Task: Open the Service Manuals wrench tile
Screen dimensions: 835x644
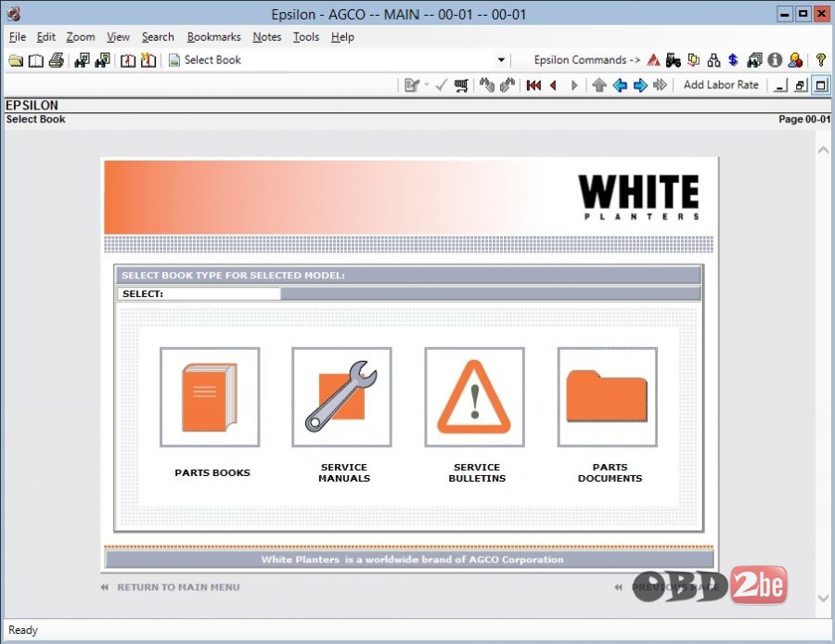Action: pos(341,397)
